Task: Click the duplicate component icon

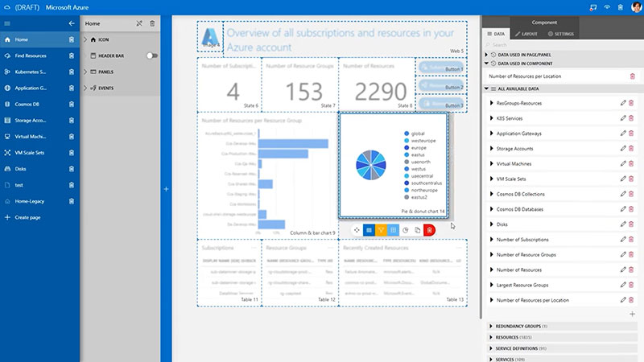Action: pyautogui.click(x=417, y=230)
